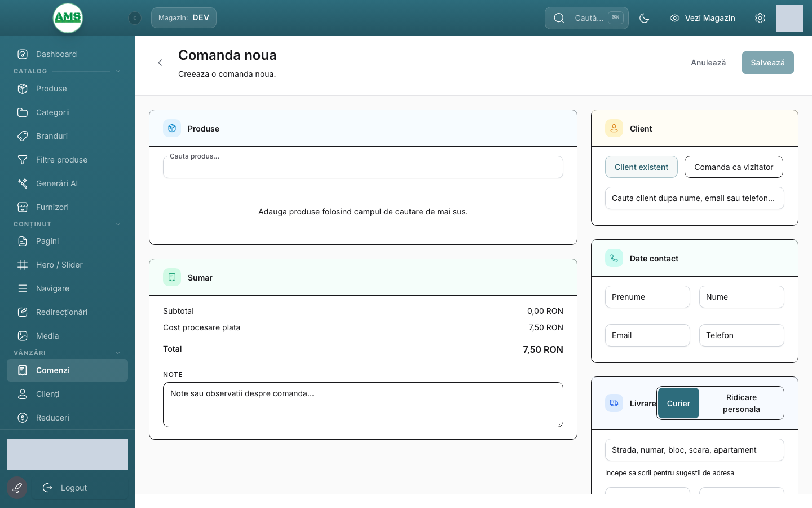The image size is (812, 508).
Task: Click the Date contact phone icon
Action: [x=614, y=258]
